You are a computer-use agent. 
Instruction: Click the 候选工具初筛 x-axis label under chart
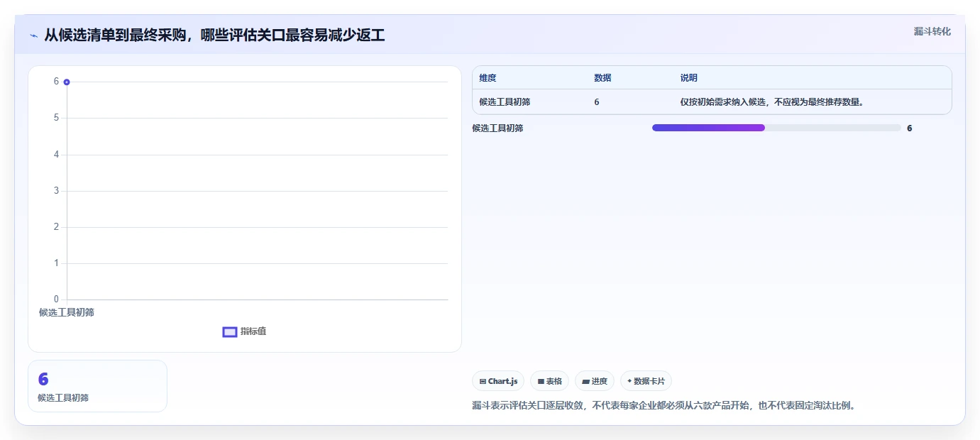click(67, 312)
